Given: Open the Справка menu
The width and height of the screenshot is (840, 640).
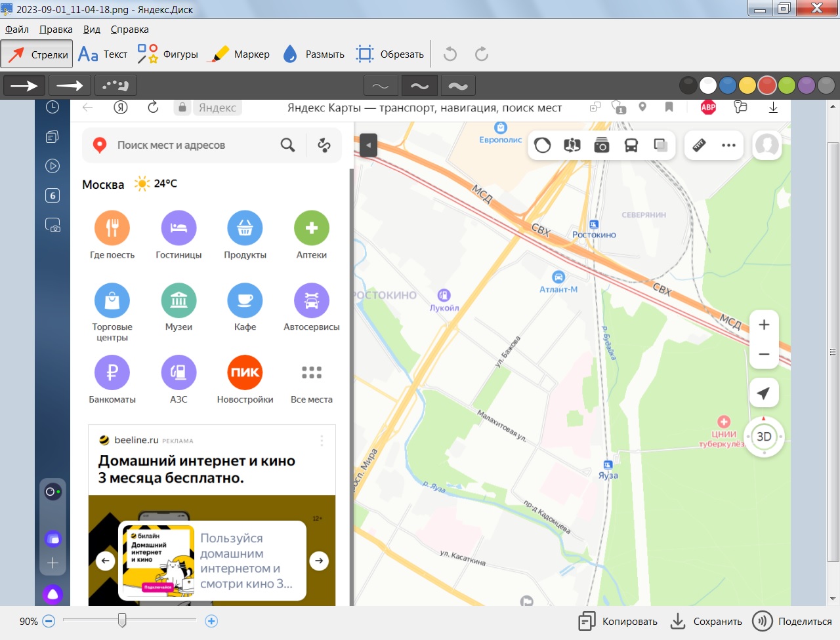Looking at the screenshot, I should 129,30.
